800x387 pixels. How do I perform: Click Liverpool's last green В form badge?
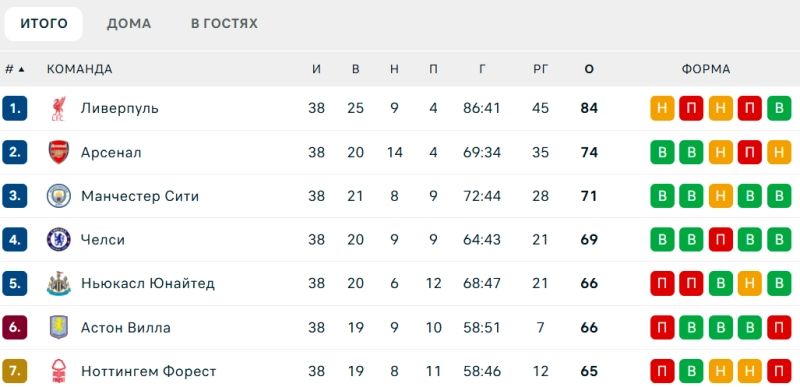coord(779,108)
